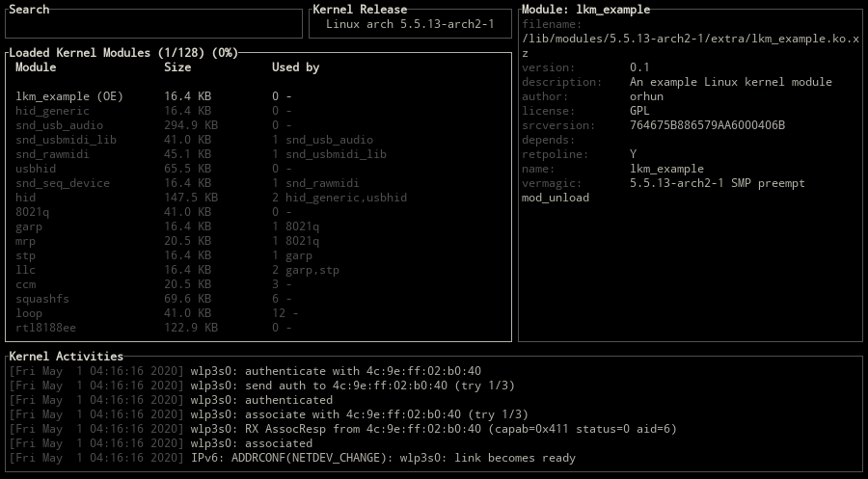Click the license value GPL

click(639, 111)
